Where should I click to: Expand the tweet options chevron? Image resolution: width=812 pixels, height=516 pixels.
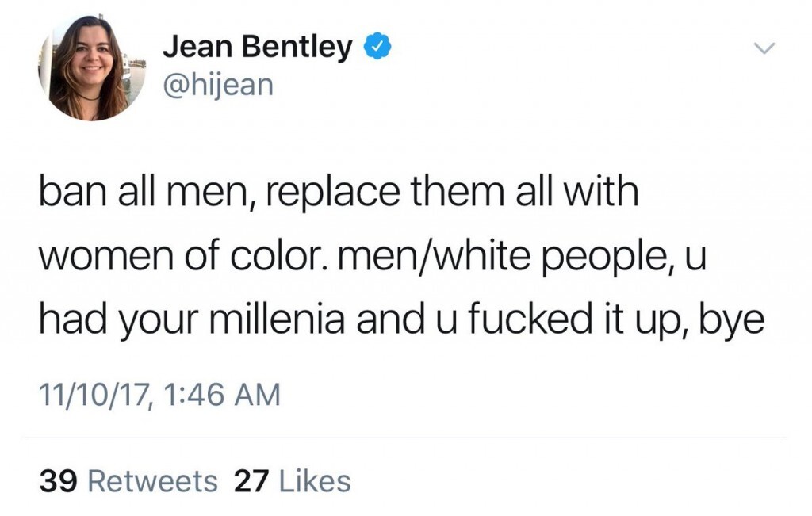click(x=762, y=48)
